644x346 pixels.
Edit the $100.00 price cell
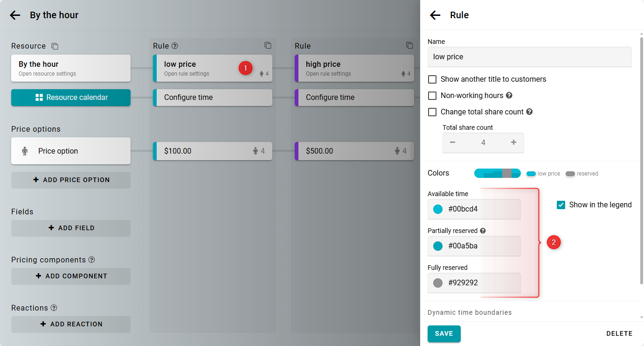click(x=213, y=151)
